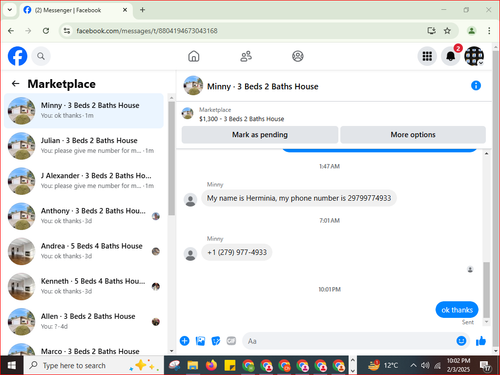Open Anthony 3 Beds 2 Baths conversation
This screenshot has width=500, height=375.
(x=84, y=216)
